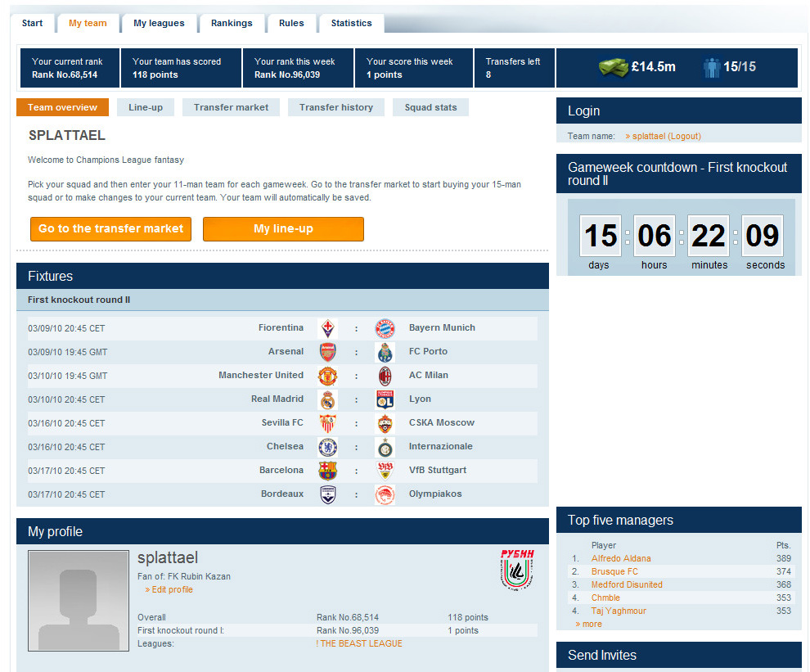View the Transfer history sub-tab
This screenshot has width=810, height=672.
click(335, 107)
